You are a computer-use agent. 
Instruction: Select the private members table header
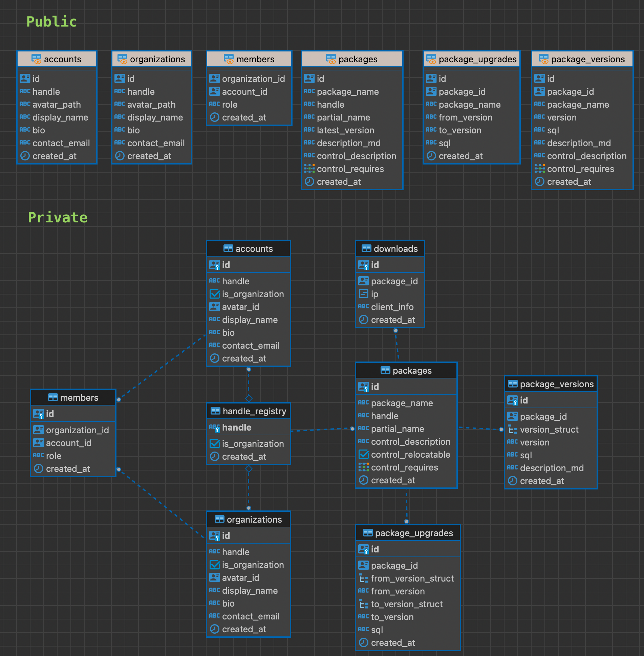73,397
